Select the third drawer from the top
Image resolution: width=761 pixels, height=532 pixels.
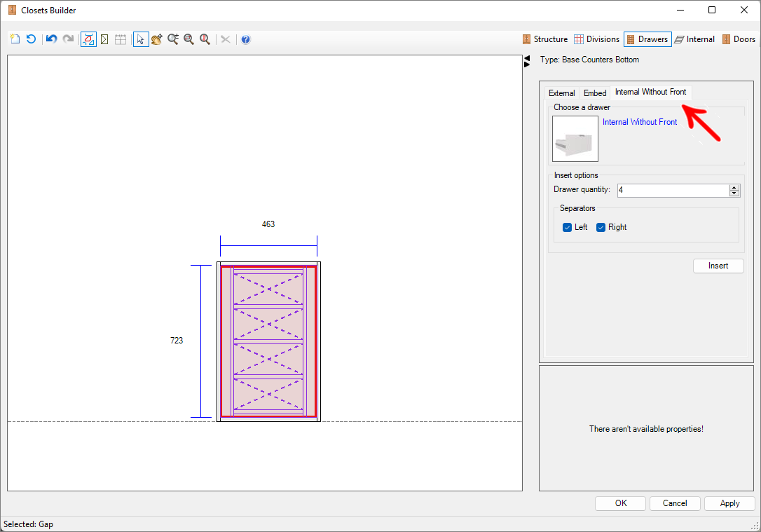268,359
